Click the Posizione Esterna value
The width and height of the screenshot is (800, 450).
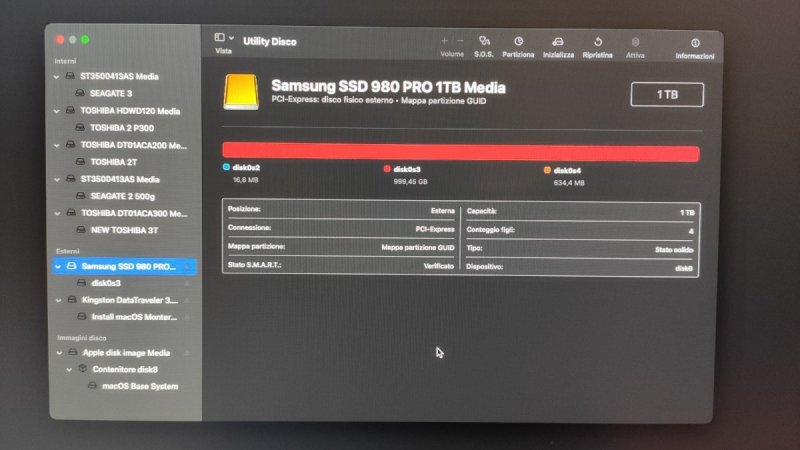click(x=442, y=210)
